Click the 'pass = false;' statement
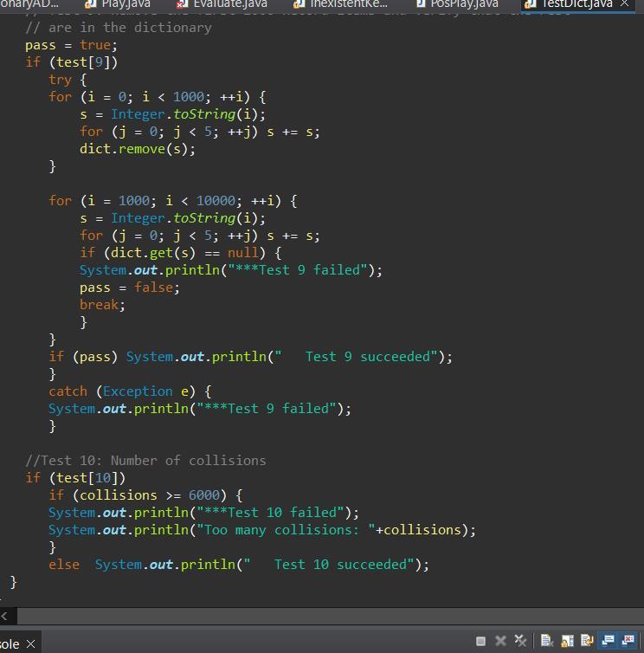The width and height of the screenshot is (644, 653). click(130, 288)
